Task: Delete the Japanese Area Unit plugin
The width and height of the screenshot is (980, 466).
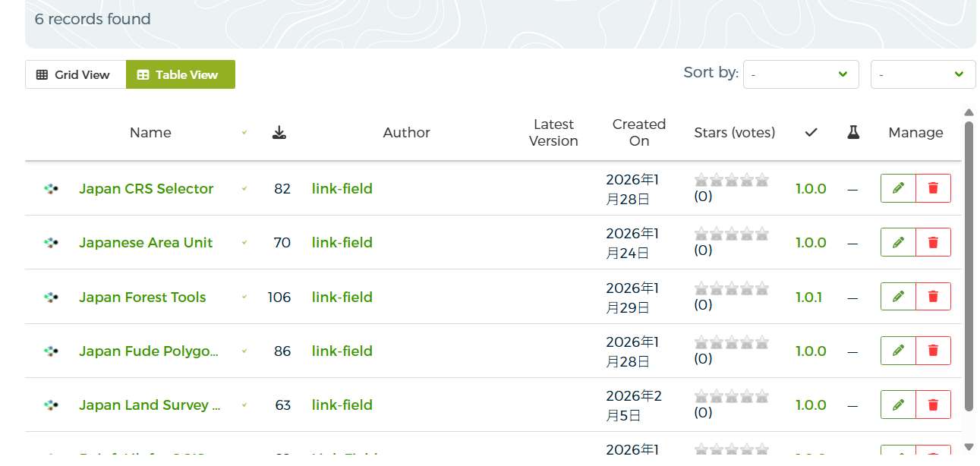Action: (x=933, y=243)
